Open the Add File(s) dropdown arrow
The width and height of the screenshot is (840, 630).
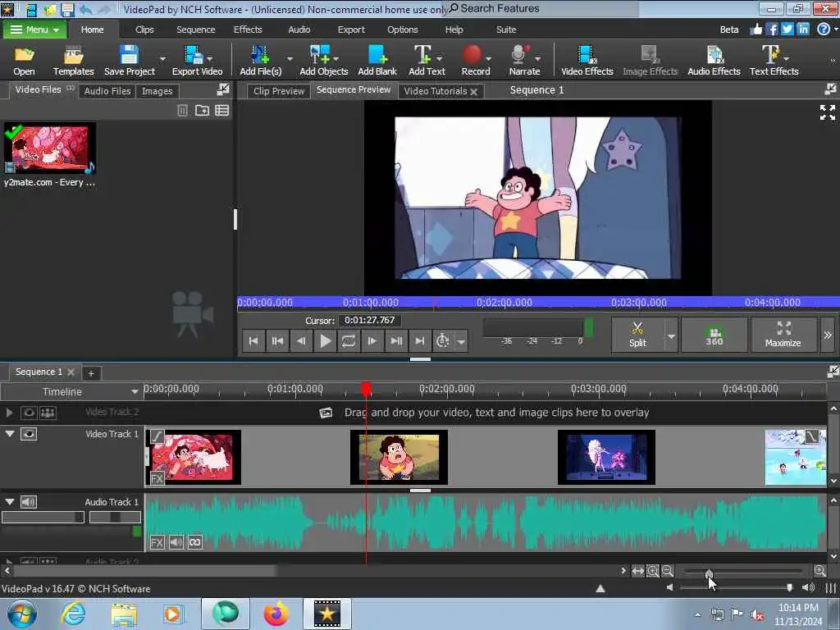[290, 58]
